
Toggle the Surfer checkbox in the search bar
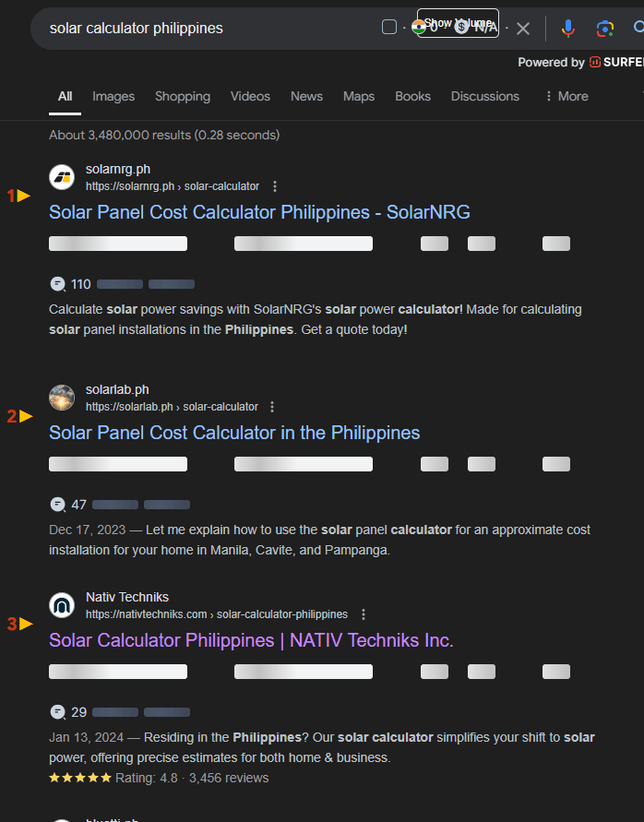tap(388, 27)
